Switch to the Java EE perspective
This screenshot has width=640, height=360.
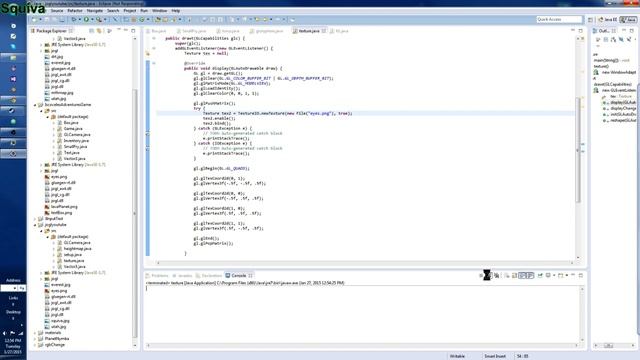point(608,20)
